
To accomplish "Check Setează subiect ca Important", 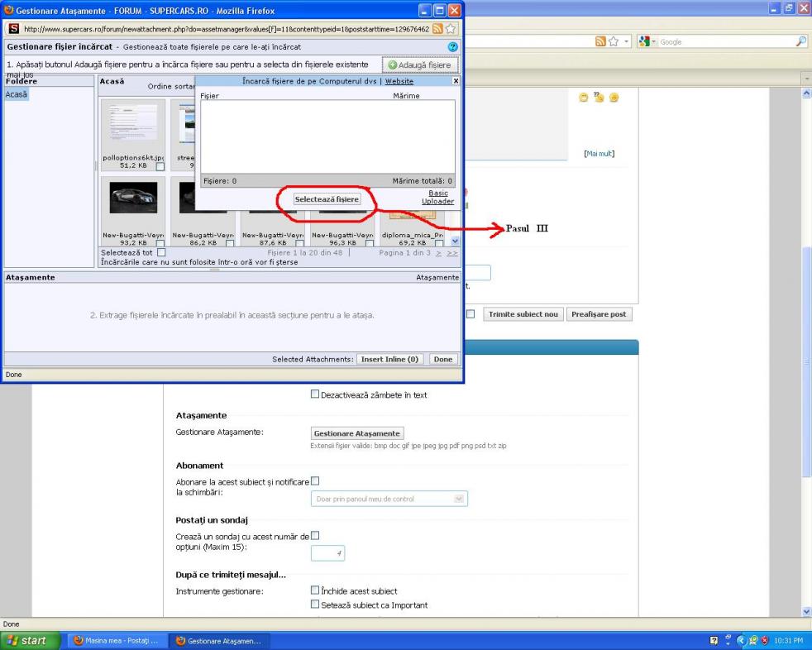I will [x=314, y=605].
